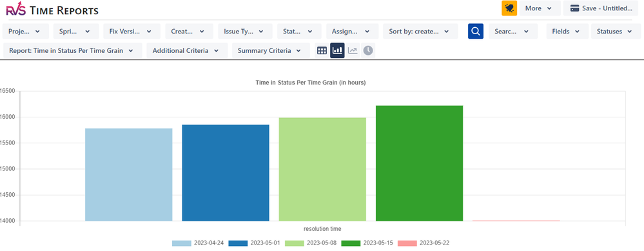This screenshot has width=644, height=251.
Task: Select the bar chart view icon
Action: point(337,50)
